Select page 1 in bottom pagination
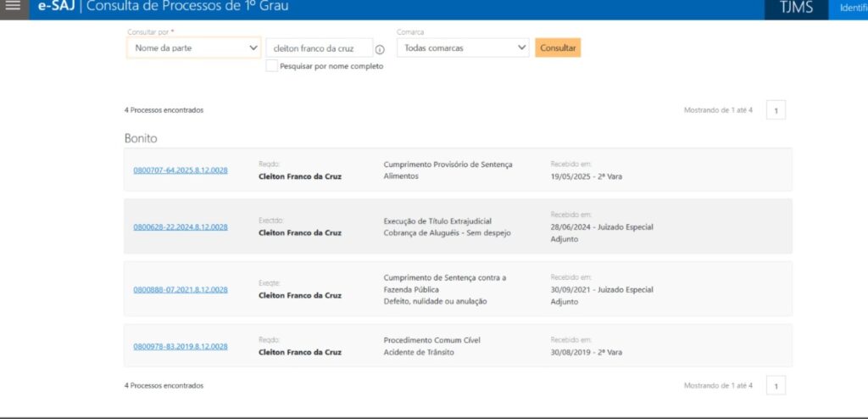Screen dimensions: 868x419 coord(776,386)
